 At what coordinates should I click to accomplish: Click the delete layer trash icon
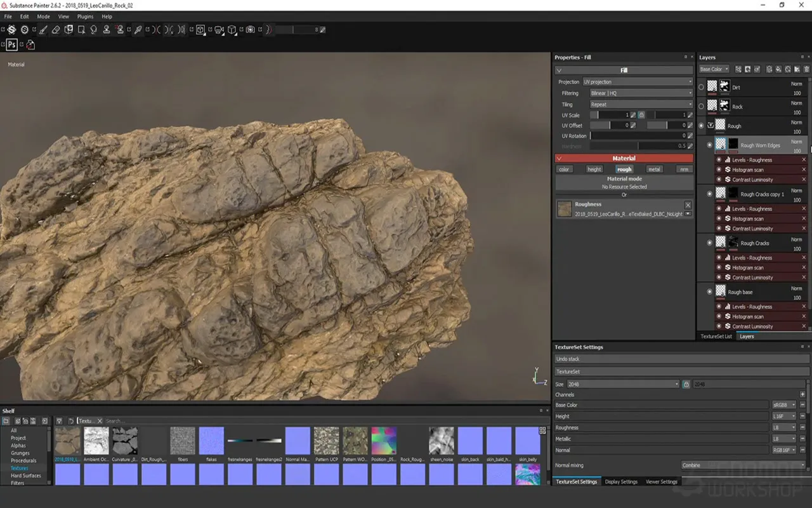point(806,69)
